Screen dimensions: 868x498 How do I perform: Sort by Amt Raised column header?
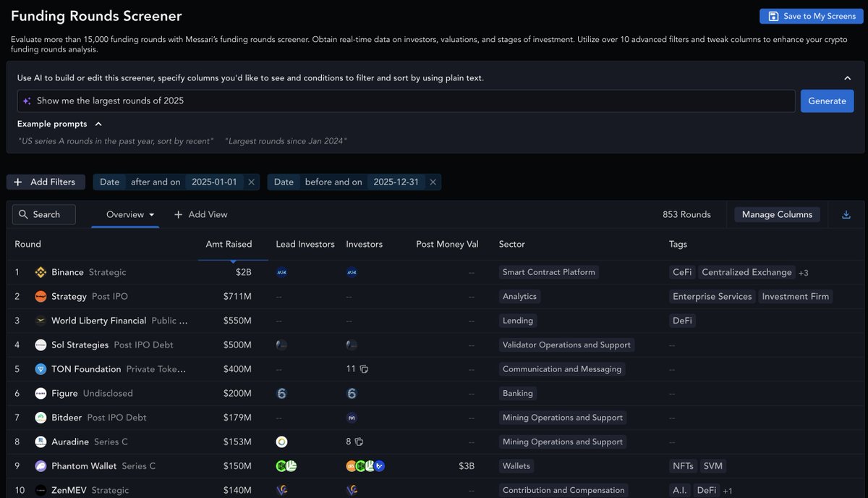pyautogui.click(x=229, y=245)
